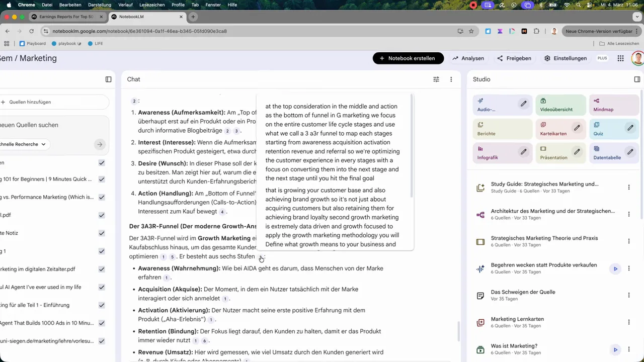Expand more options on 'Study Guide: Strategisches Marketing'
The width and height of the screenshot is (644, 362).
[x=629, y=187]
